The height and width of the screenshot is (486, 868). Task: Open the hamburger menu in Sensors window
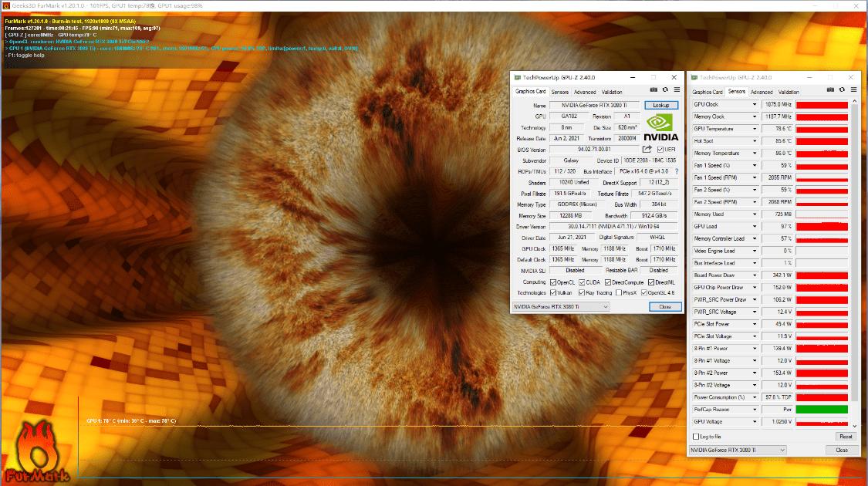[x=853, y=91]
